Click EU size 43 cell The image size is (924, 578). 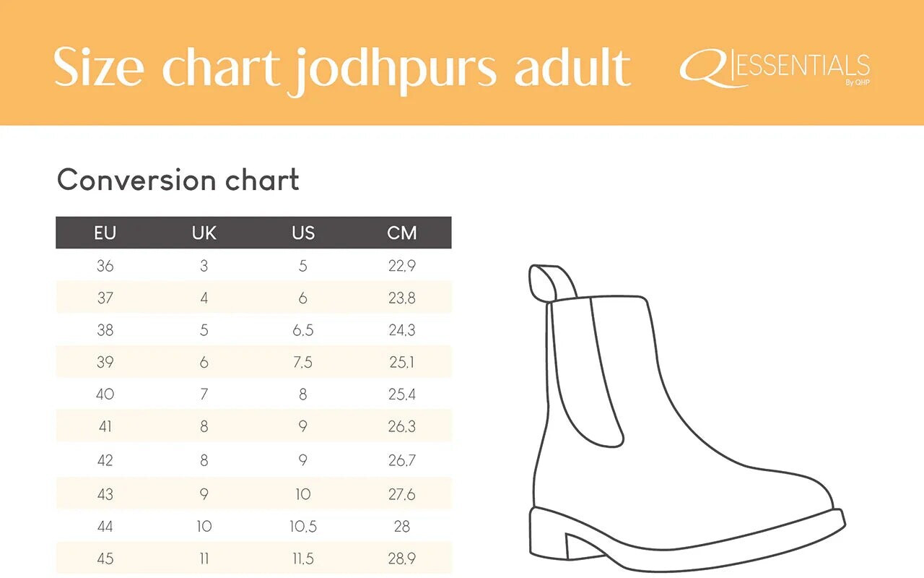click(x=105, y=494)
